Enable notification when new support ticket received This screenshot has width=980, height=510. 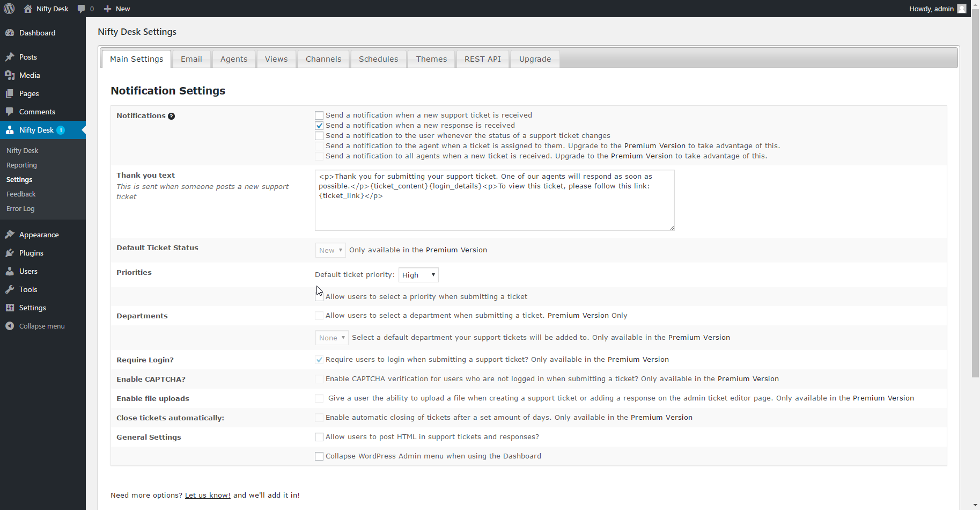(x=319, y=115)
